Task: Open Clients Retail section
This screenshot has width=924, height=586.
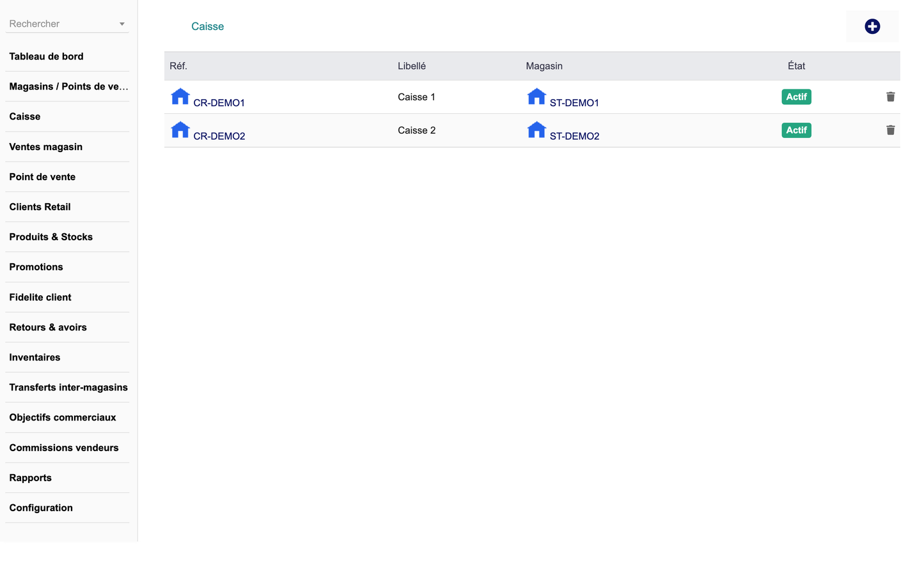Action: 40,206
